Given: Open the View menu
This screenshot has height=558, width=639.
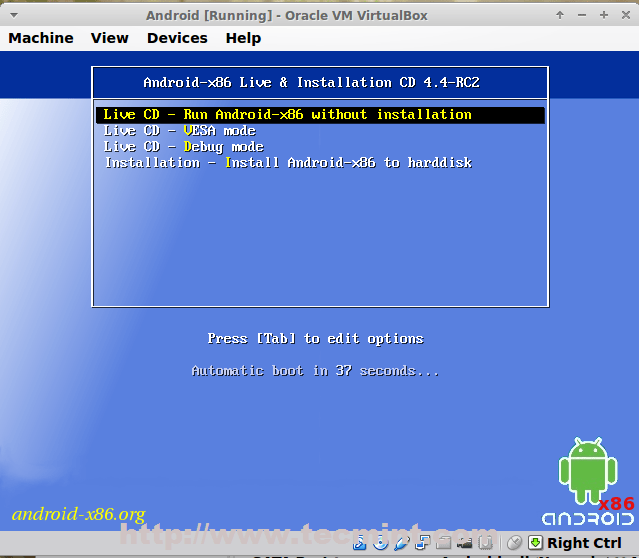Looking at the screenshot, I should [109, 38].
